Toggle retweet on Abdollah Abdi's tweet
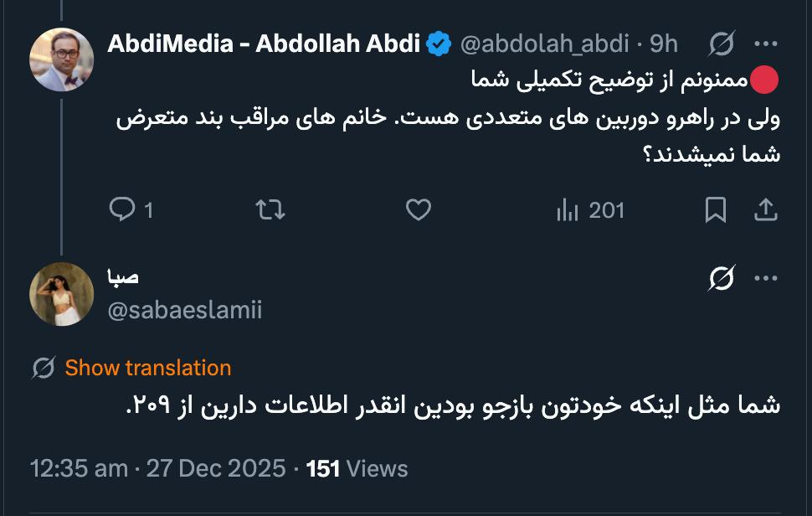This screenshot has height=516, width=812. tap(270, 211)
